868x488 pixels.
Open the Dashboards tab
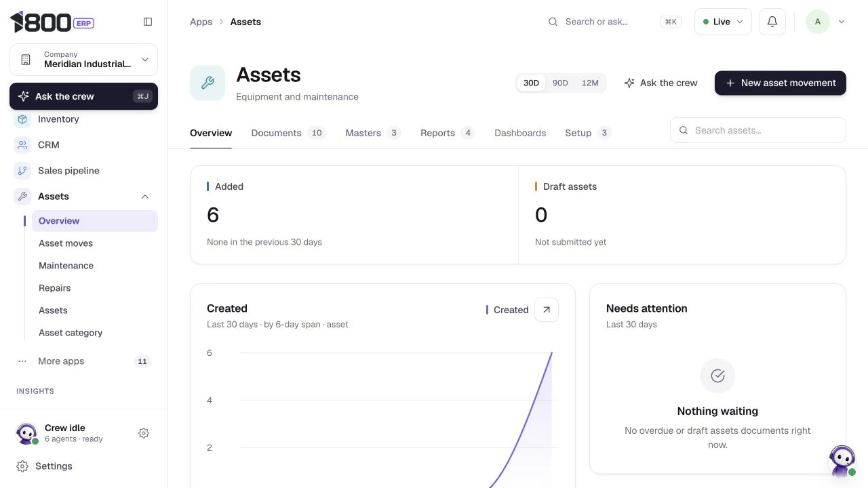click(520, 133)
